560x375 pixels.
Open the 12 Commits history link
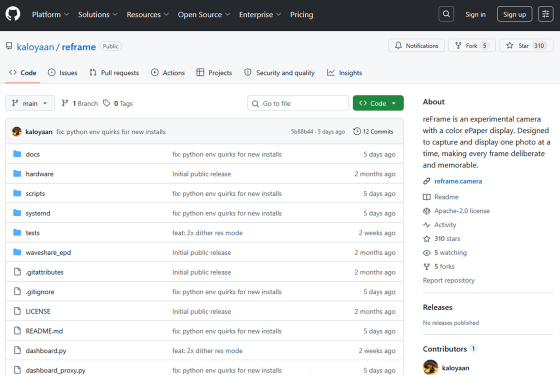pos(373,131)
